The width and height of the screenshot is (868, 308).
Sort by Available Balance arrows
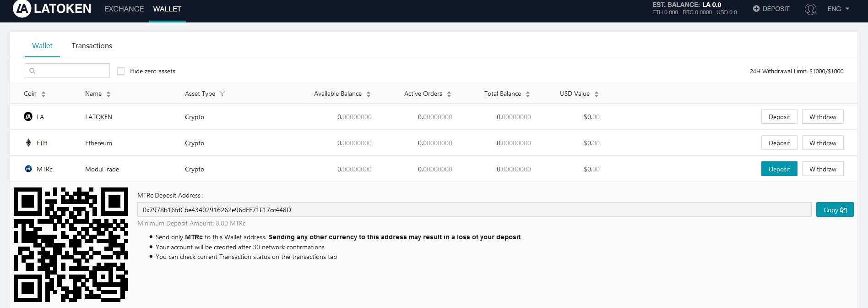click(x=369, y=94)
